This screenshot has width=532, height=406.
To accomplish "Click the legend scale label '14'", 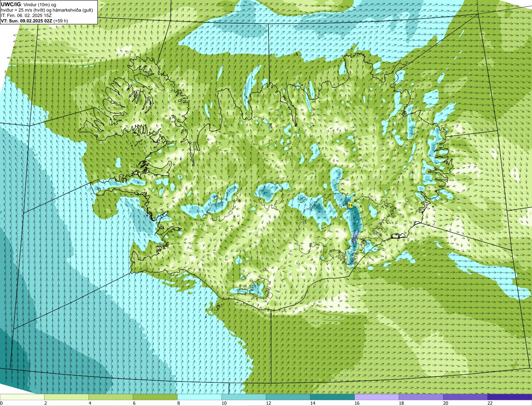I will (313, 403).
